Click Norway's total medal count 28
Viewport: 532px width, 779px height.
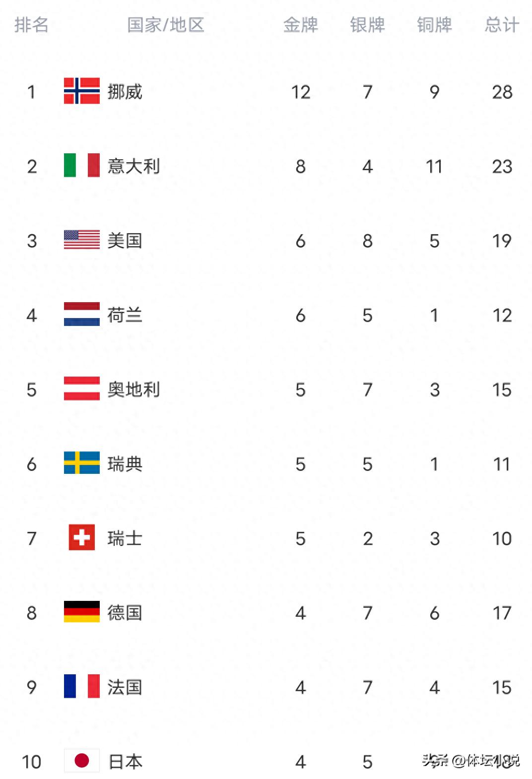pyautogui.click(x=502, y=92)
